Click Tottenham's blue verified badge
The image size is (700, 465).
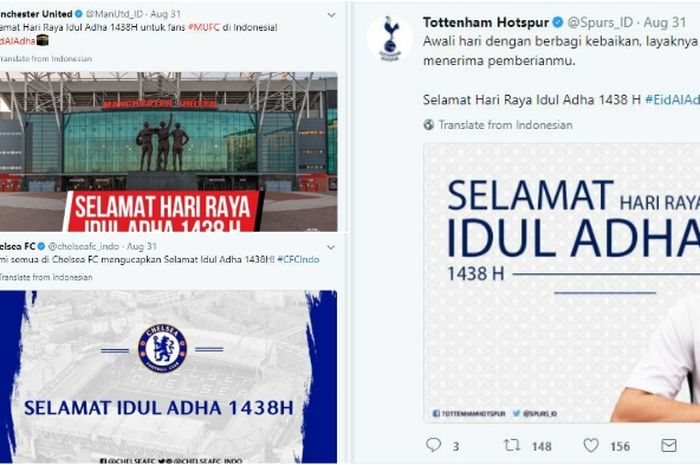click(558, 22)
